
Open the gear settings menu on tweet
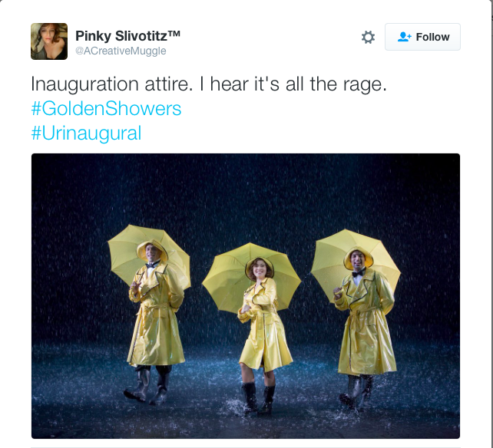point(368,37)
